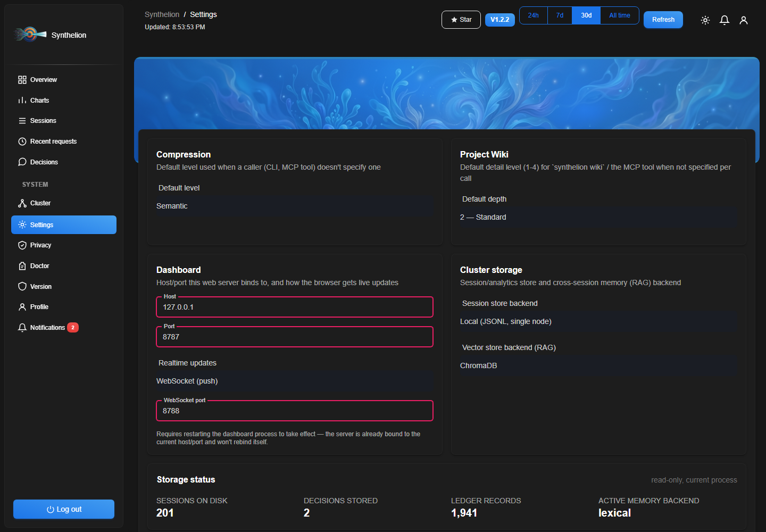Click the Synthelion logo icon
The height and width of the screenshot is (532, 766).
[x=30, y=35]
